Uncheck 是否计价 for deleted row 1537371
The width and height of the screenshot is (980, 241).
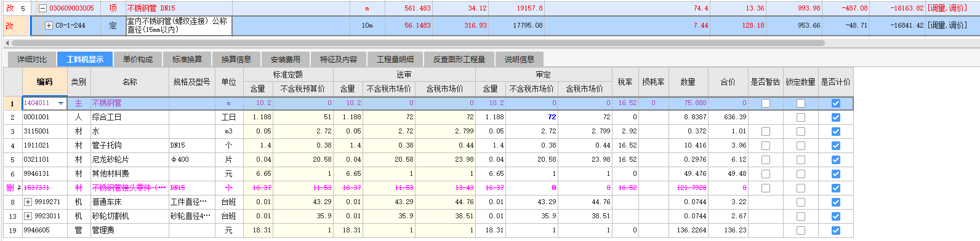836,188
